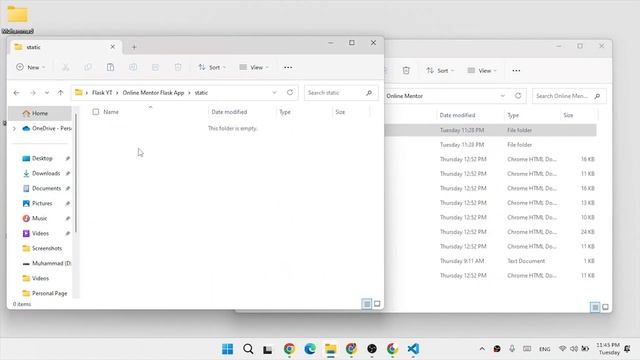Click the Cut scissors icon in static toolbar
This screenshot has width=640, height=360.
(x=65, y=67)
